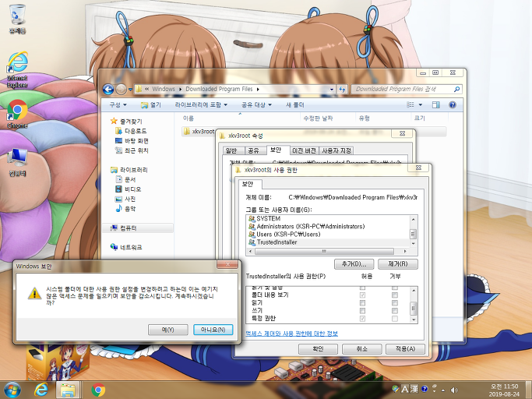532x399 pixels.
Task: Open the 공유 대상 dropdown
Action: [256, 105]
